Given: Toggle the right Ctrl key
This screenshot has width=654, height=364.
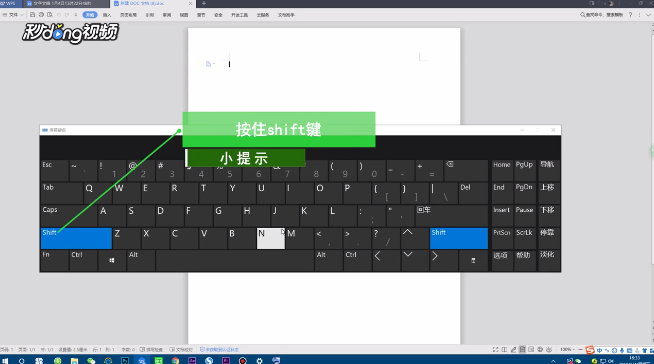Looking at the screenshot, I should (x=357, y=261).
